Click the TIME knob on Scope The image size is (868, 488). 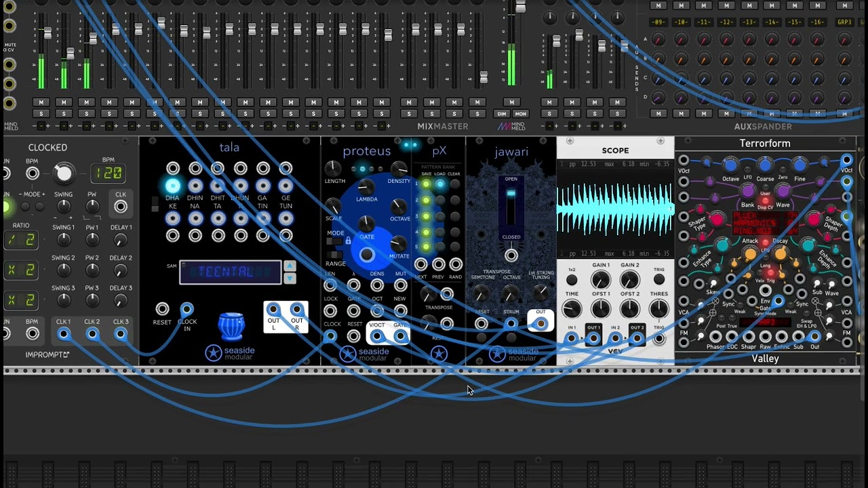pyautogui.click(x=572, y=309)
